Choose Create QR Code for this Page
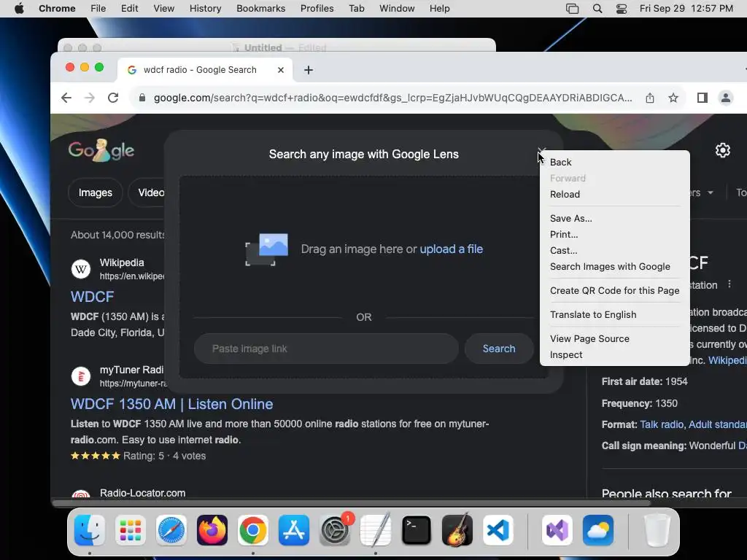 point(614,290)
